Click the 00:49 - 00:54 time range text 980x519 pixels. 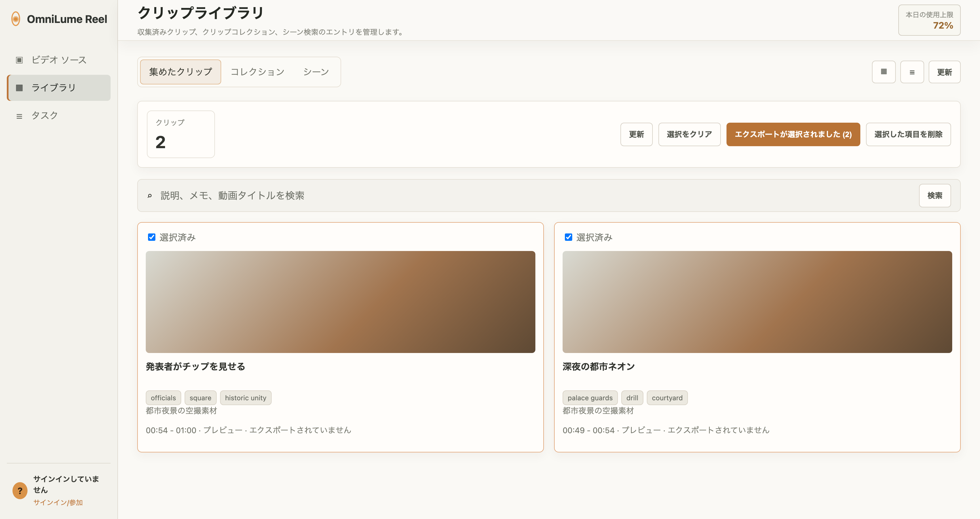[x=588, y=430]
